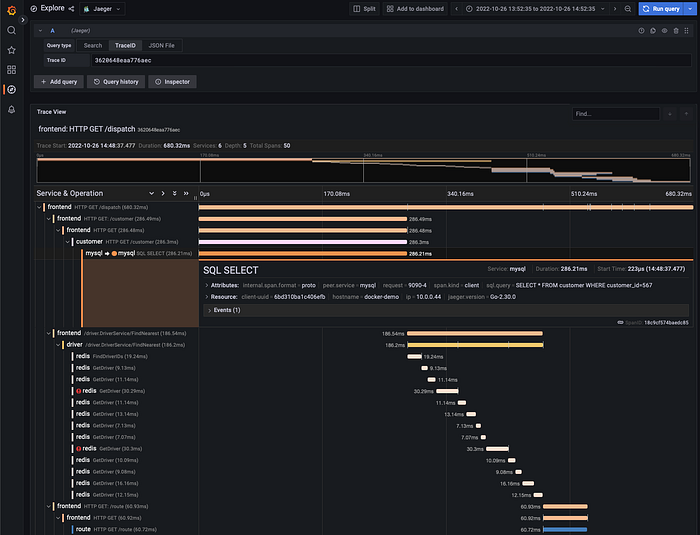Select JSON File query type
Screen dimensions: 700x535
click(162, 46)
